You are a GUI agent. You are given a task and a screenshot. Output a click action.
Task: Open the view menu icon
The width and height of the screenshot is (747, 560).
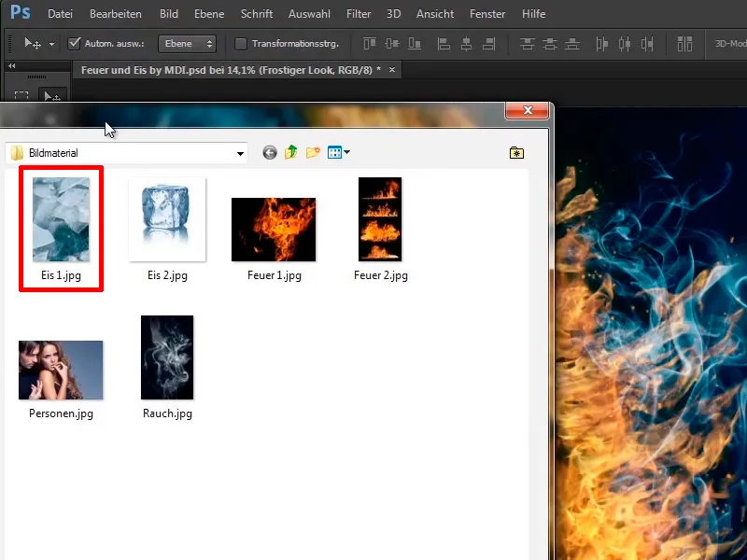(334, 152)
